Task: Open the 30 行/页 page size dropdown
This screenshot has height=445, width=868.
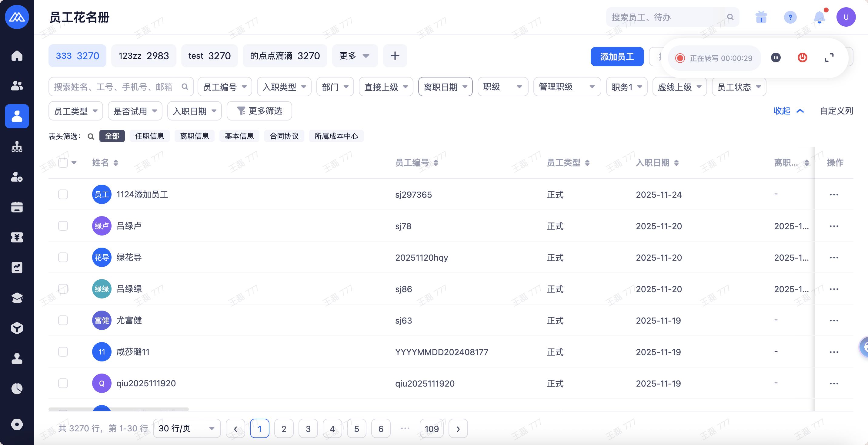Action: (x=187, y=429)
